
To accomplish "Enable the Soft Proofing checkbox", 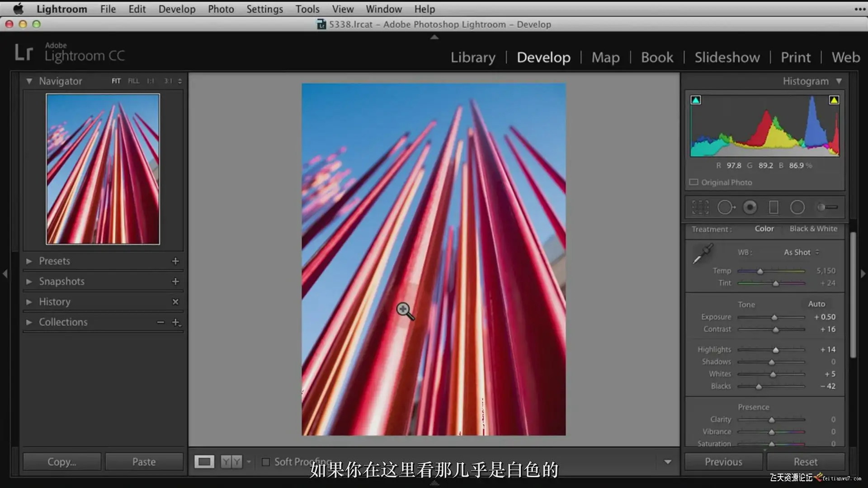I will (266, 462).
